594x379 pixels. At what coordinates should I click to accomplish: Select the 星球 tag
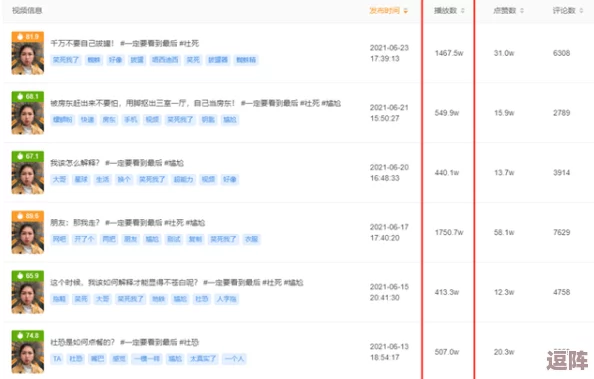[x=81, y=179]
